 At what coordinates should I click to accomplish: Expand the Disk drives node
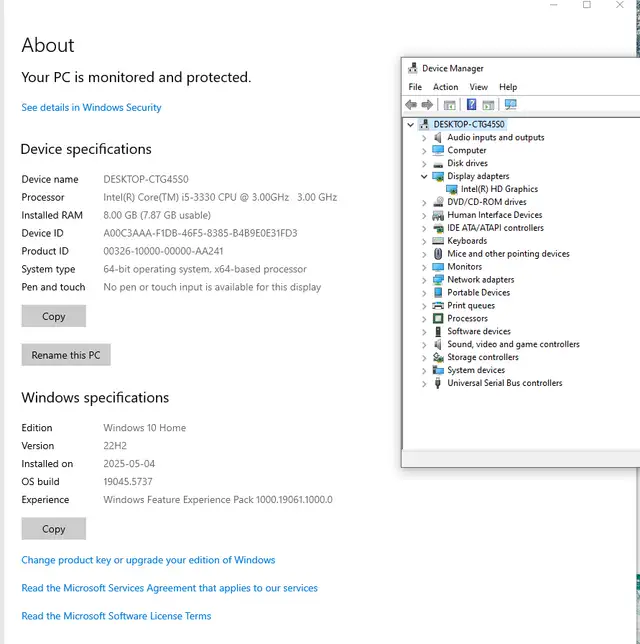coord(424,164)
